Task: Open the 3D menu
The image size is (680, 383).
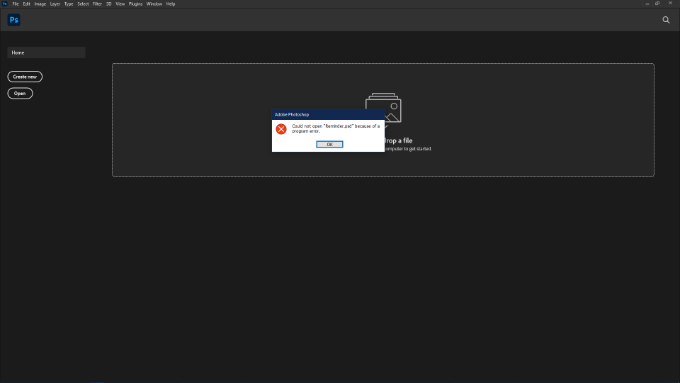Action: pyautogui.click(x=109, y=4)
